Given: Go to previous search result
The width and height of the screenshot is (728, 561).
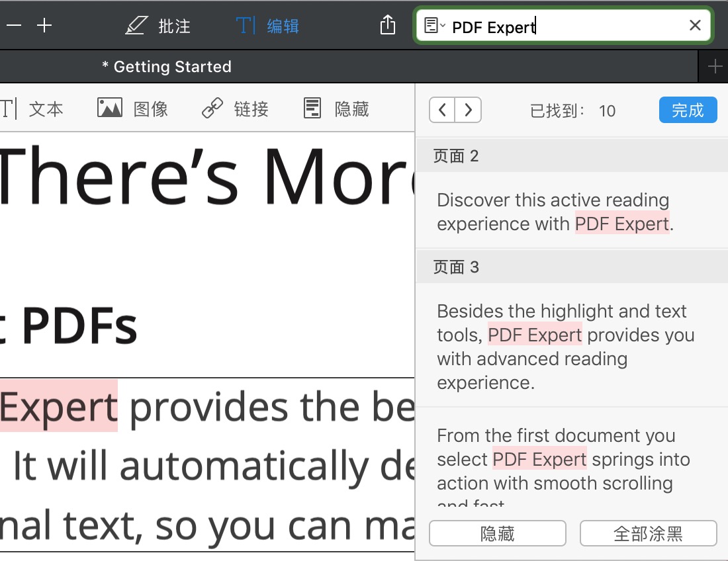Looking at the screenshot, I should coord(442,110).
